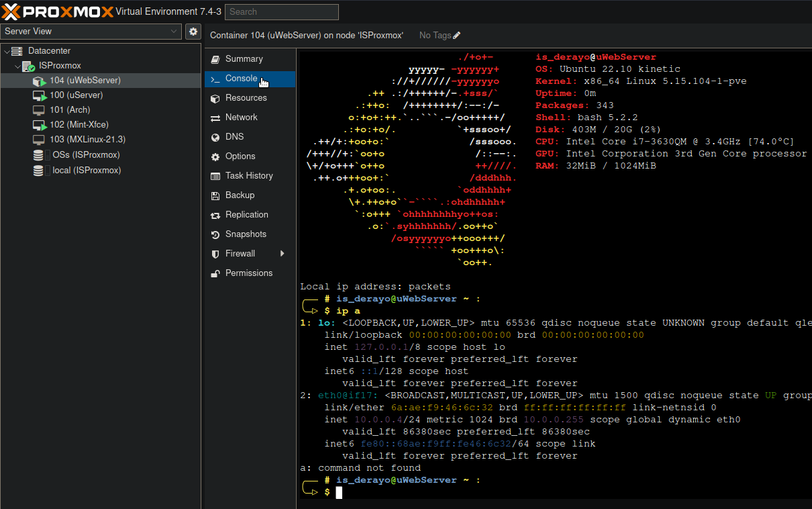Screen dimensions: 812x509
Task: Click the 'OS: Ubuntu 22.10 kinetic' line
Action: point(608,69)
